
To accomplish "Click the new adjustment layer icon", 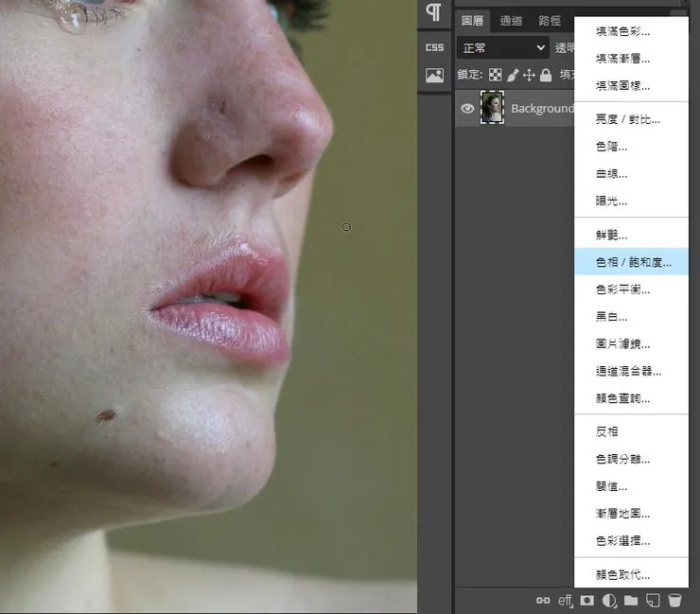I will tap(609, 601).
